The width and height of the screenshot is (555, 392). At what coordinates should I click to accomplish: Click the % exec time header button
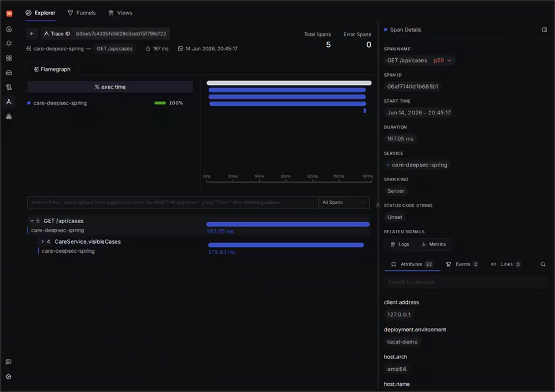pyautogui.click(x=110, y=87)
